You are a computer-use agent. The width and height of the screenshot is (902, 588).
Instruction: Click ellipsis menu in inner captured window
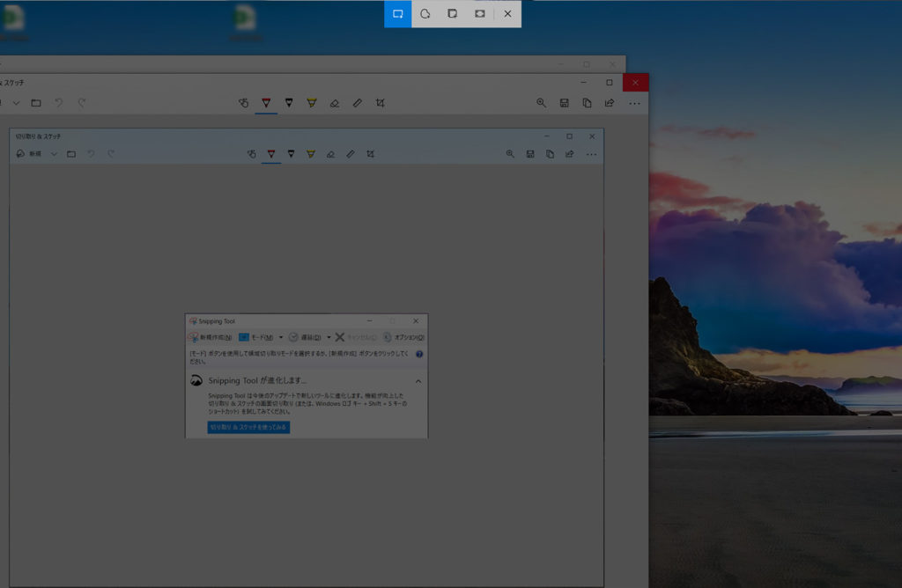click(591, 155)
